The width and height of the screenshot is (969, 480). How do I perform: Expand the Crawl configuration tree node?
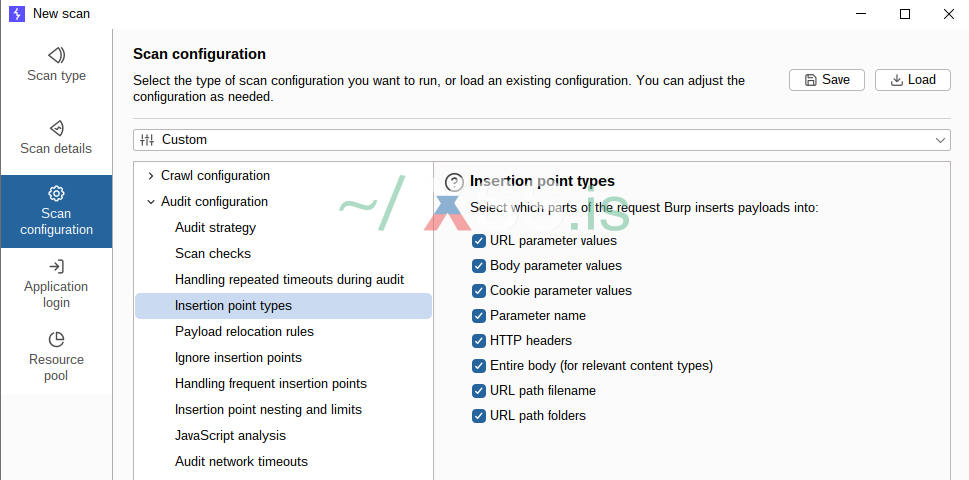point(150,176)
